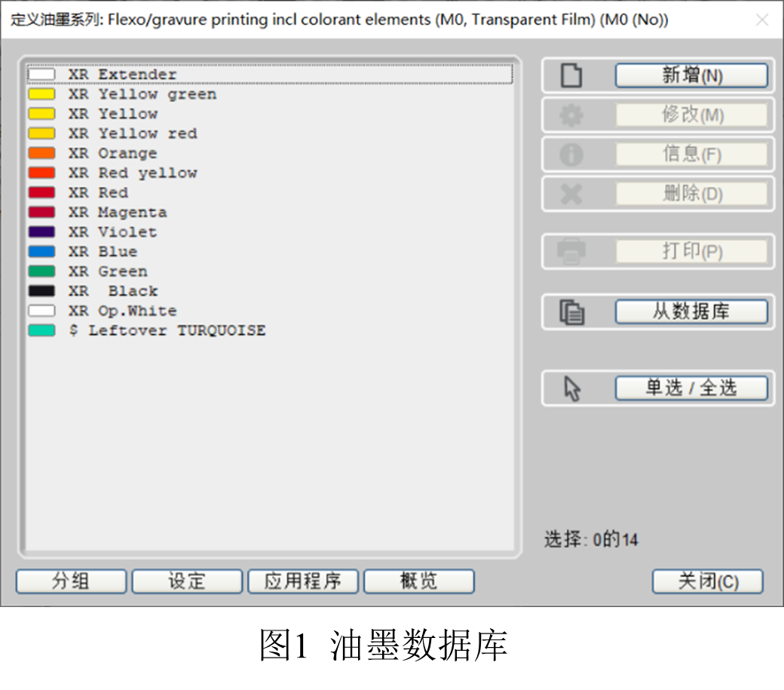Click the 删除(D) button
The height and width of the screenshot is (690, 784).
coord(691,194)
